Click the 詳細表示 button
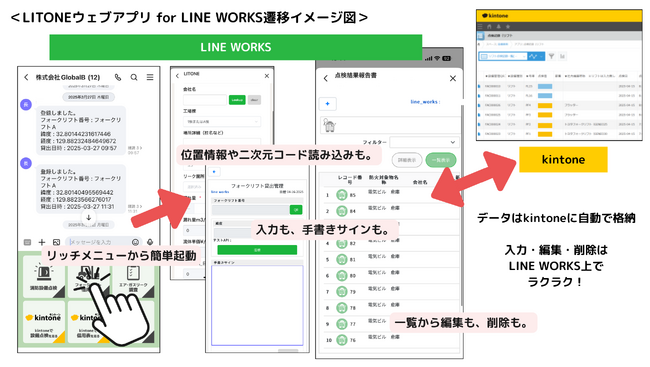Screen dimensions: 650x367 pyautogui.click(x=407, y=160)
